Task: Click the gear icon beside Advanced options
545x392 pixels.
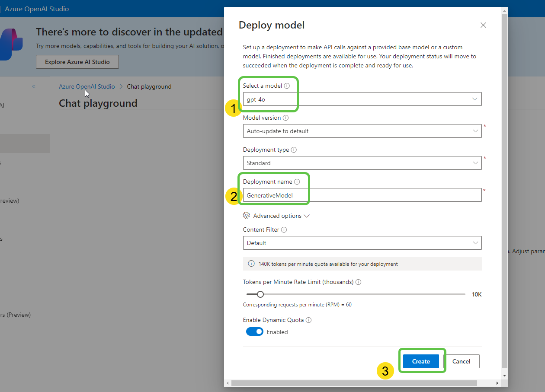Action: (x=246, y=215)
